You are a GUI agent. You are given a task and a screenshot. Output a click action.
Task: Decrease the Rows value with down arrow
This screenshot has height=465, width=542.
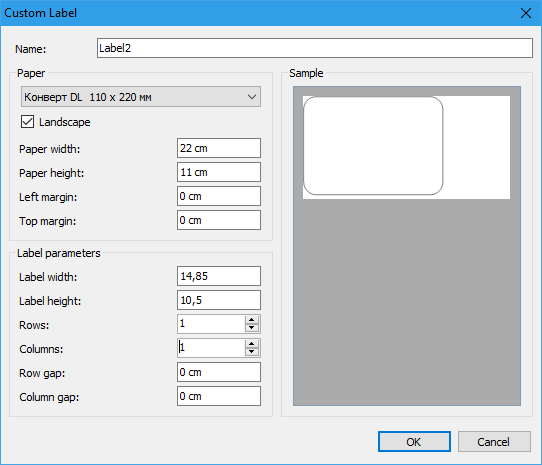(252, 328)
